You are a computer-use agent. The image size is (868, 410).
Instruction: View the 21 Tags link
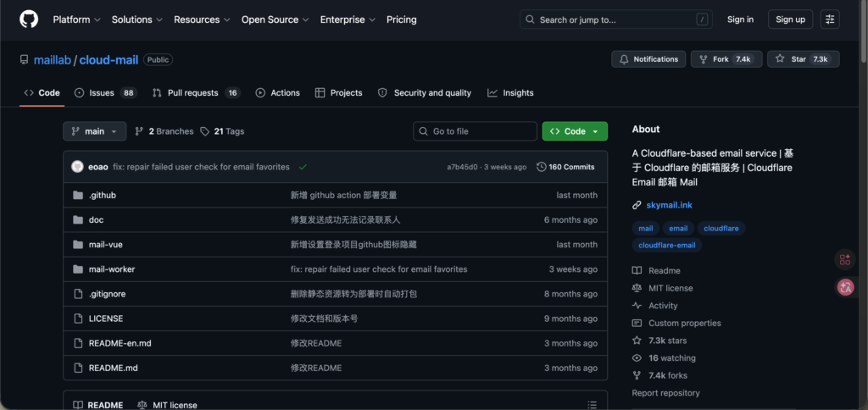(x=222, y=131)
